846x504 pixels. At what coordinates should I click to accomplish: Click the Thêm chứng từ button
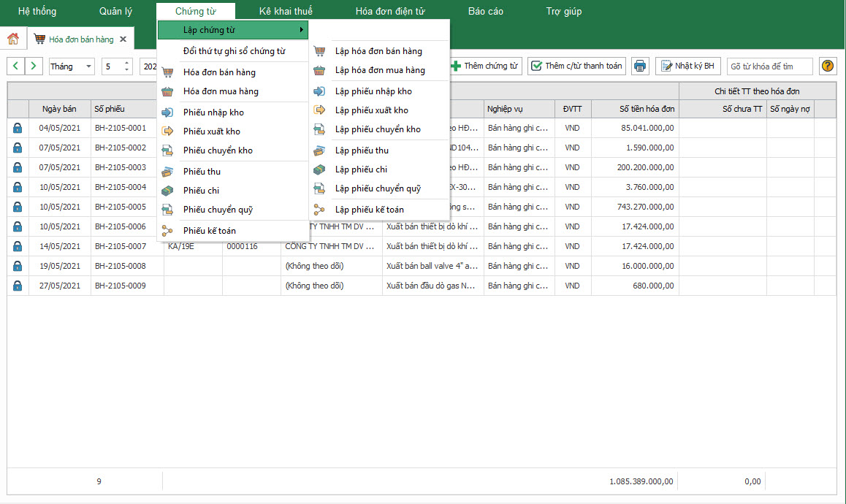[484, 66]
